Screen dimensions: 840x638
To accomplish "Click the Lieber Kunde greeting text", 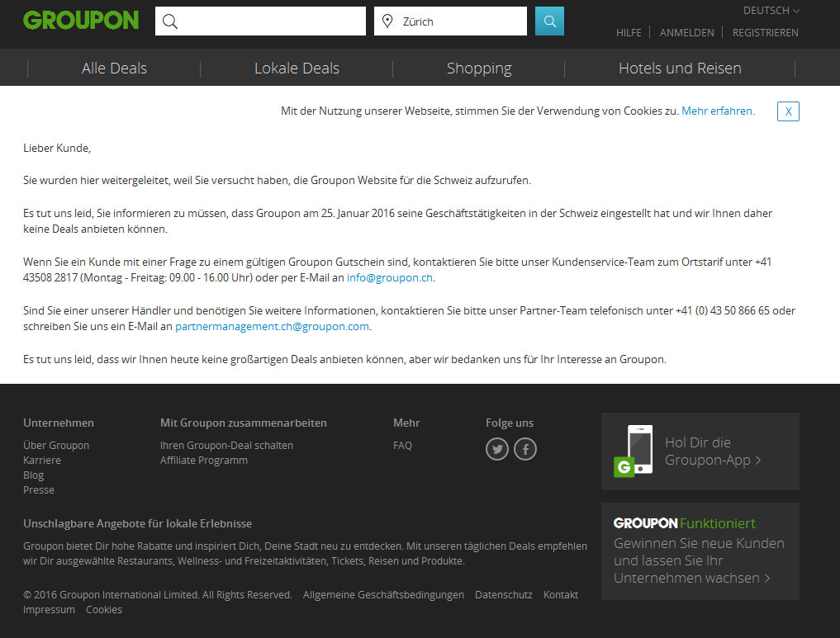I will tap(57, 149).
